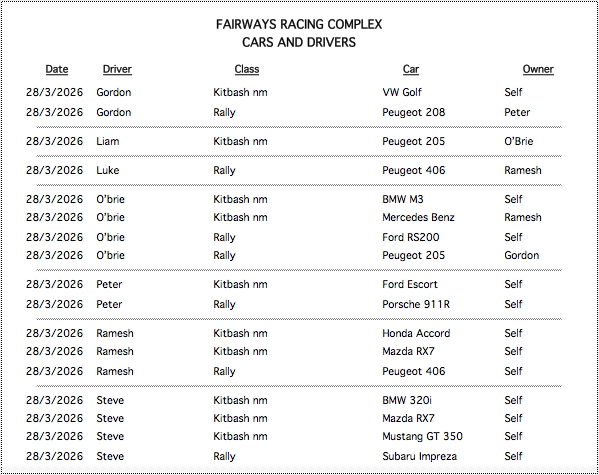Click owner Gordon in Peugeot 205 row
The image size is (599, 475).
pos(522,255)
